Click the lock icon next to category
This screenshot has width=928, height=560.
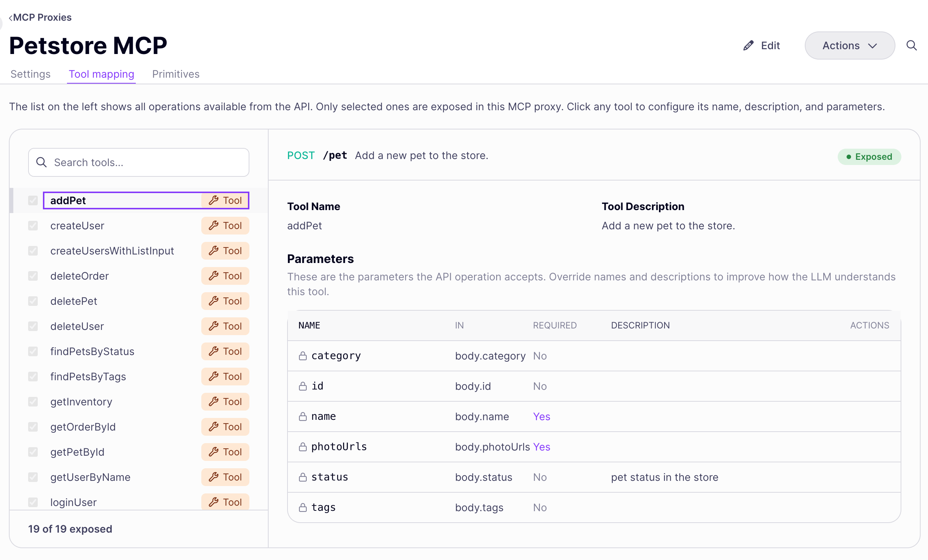tap(303, 356)
